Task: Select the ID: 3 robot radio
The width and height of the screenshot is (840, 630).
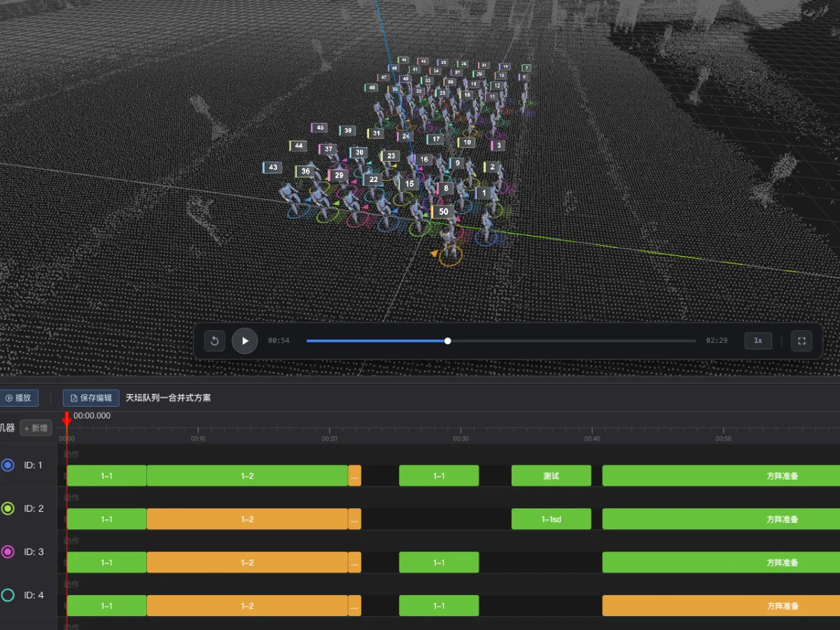Action: coord(8,552)
